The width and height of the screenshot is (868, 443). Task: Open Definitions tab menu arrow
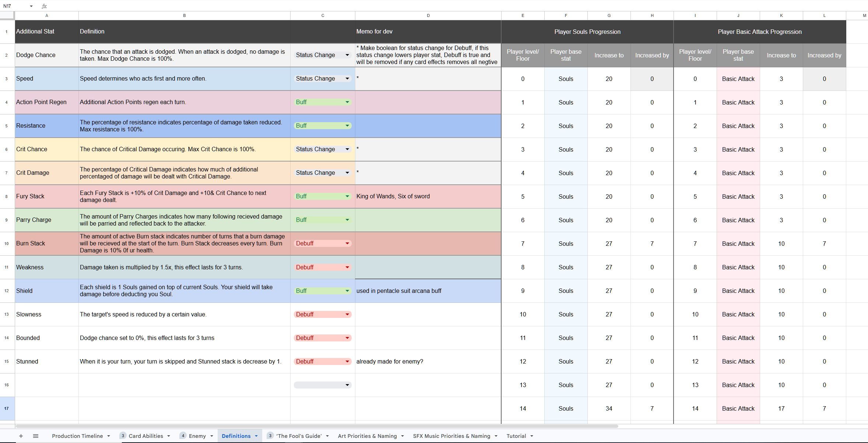coord(256,436)
